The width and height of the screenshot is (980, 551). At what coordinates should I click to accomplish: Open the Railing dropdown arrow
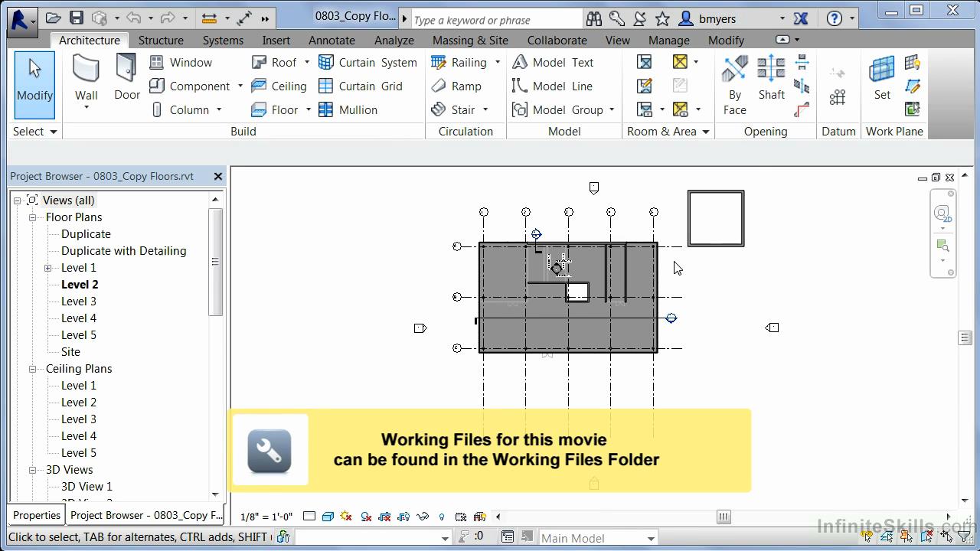pos(497,62)
